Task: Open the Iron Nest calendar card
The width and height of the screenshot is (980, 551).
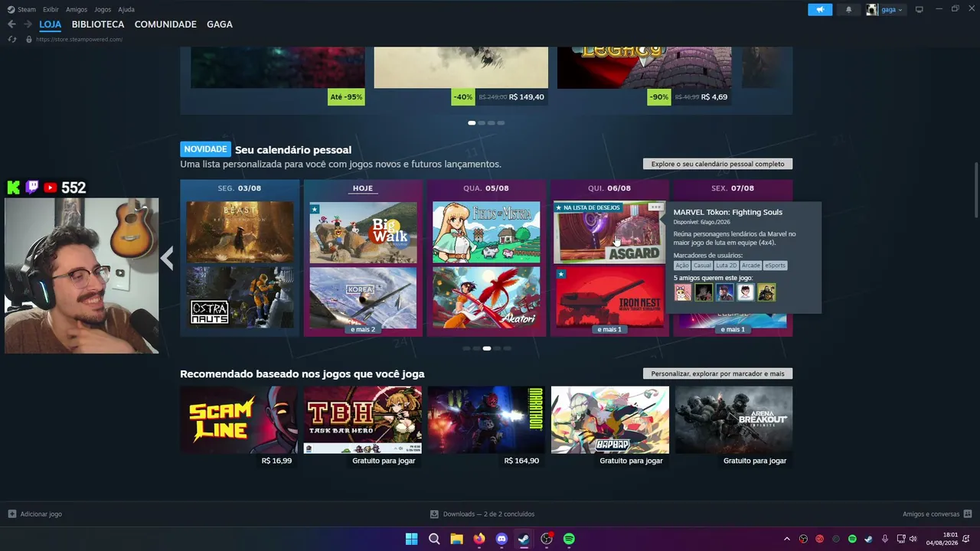Action: (x=609, y=297)
